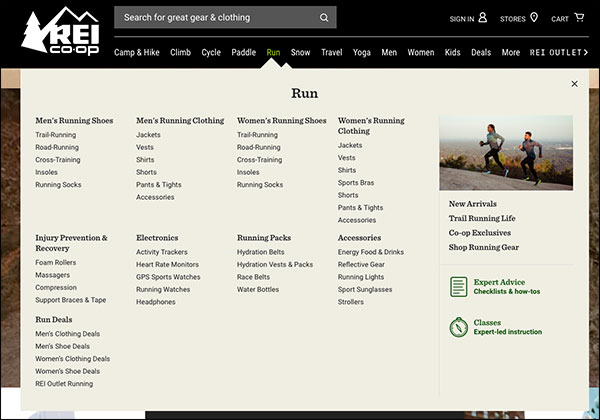Focus the search for gear field

pyautogui.click(x=225, y=17)
